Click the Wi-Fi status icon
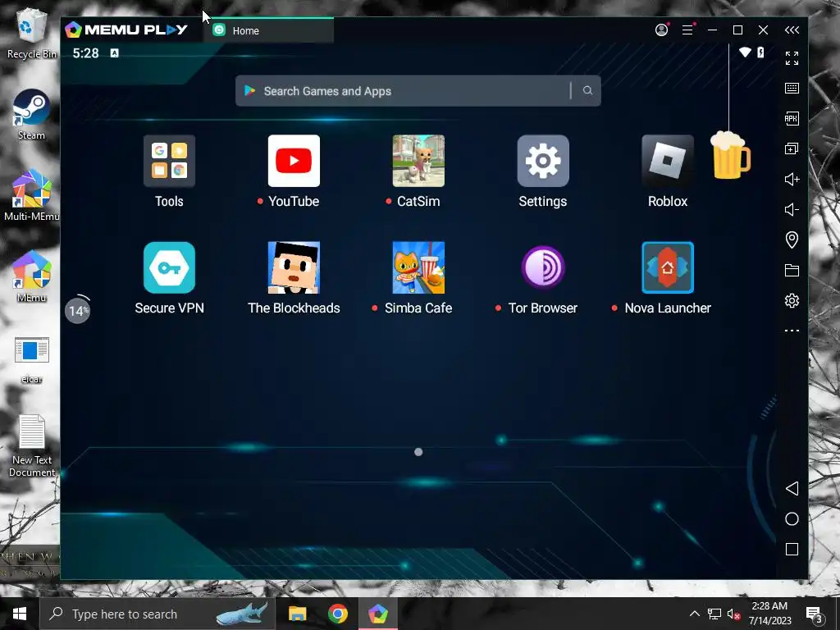This screenshot has height=630, width=840. point(745,52)
